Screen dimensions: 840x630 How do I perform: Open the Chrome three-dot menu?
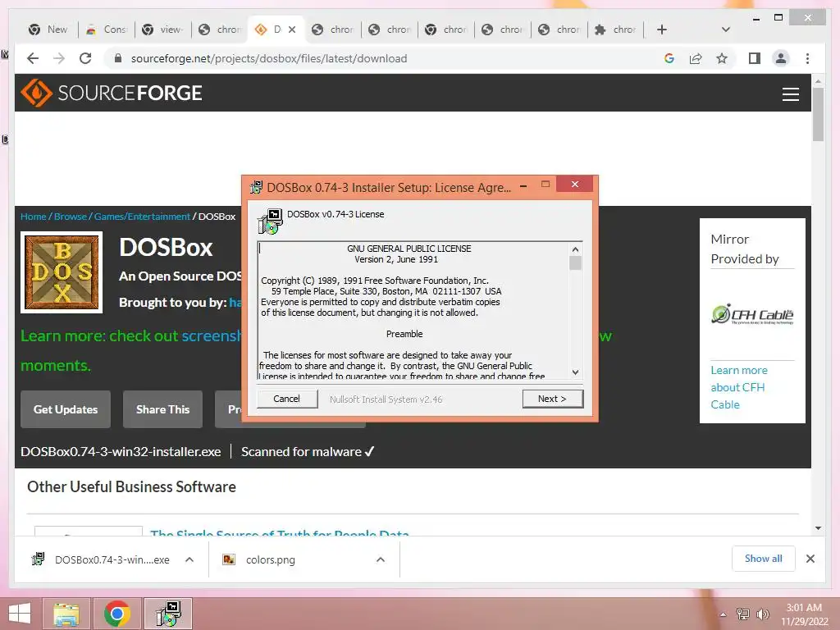click(807, 58)
